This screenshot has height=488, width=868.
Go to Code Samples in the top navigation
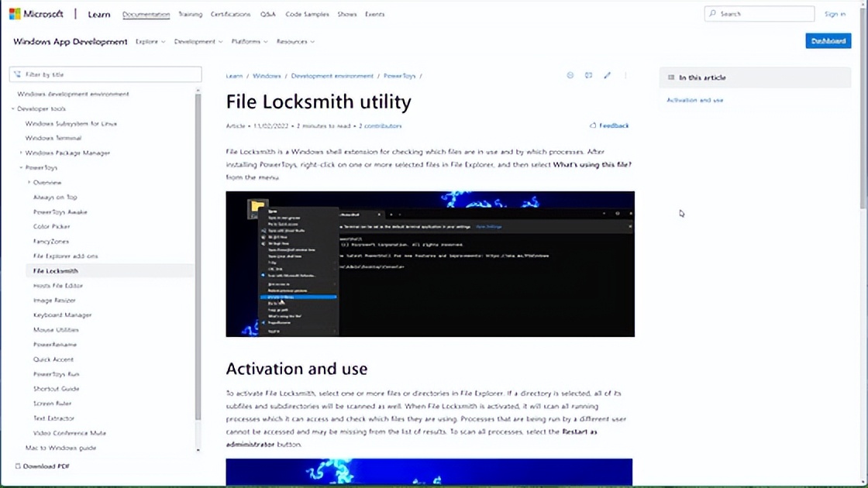(307, 14)
